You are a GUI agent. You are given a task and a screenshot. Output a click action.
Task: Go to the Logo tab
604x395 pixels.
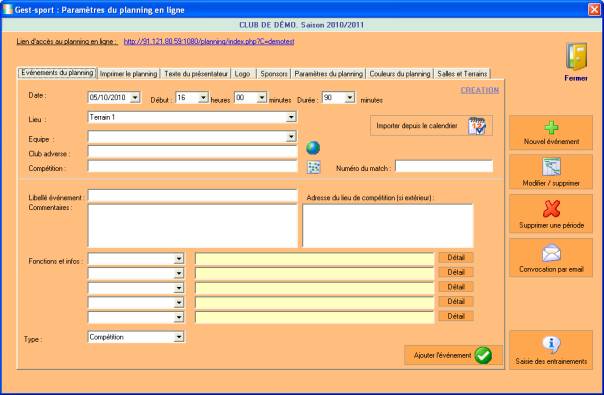(x=243, y=74)
